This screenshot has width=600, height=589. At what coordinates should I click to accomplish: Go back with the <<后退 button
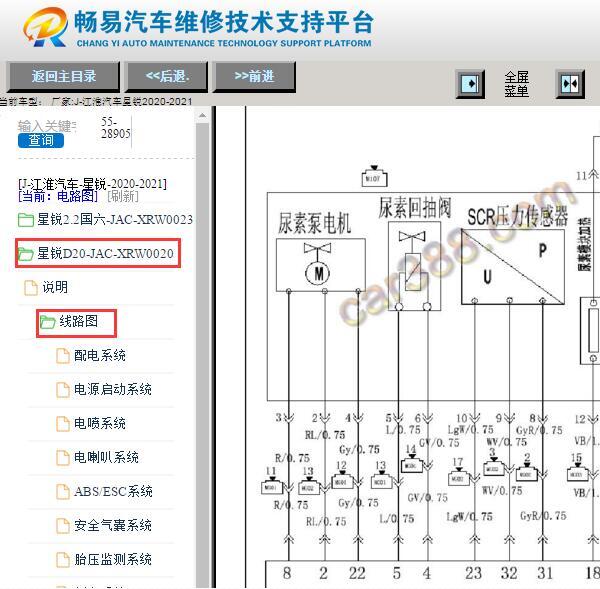coord(167,77)
